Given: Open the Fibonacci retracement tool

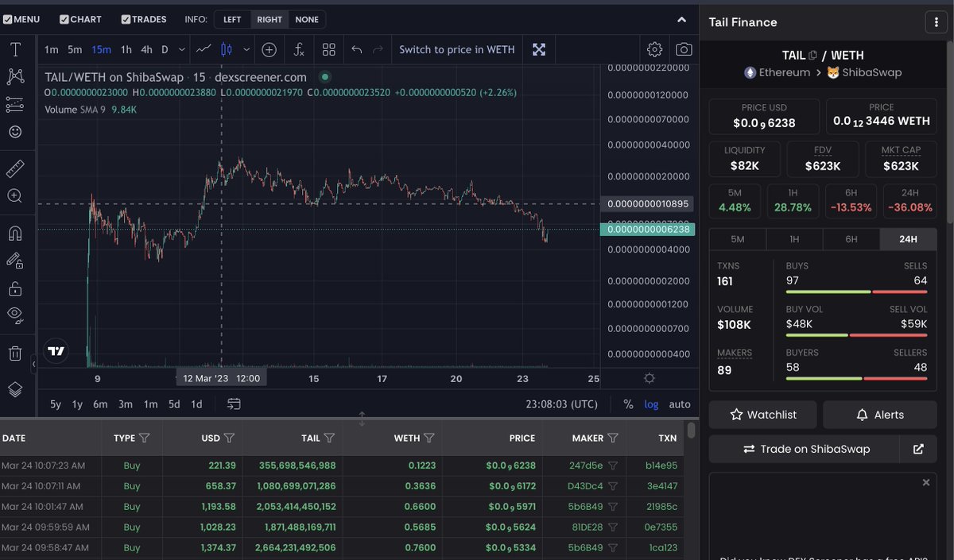Looking at the screenshot, I should pos(15,104).
